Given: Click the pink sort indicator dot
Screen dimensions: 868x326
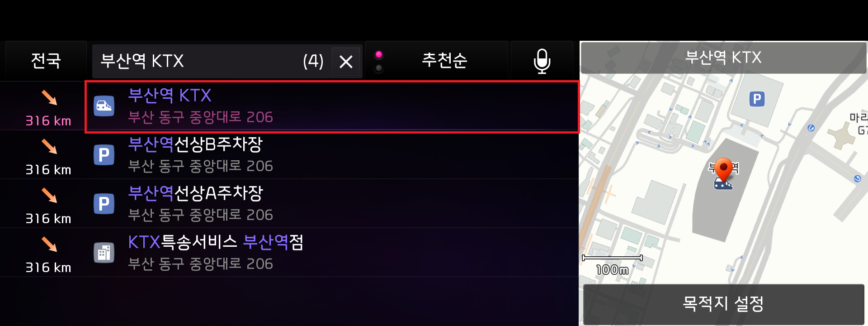Looking at the screenshot, I should coord(379,55).
